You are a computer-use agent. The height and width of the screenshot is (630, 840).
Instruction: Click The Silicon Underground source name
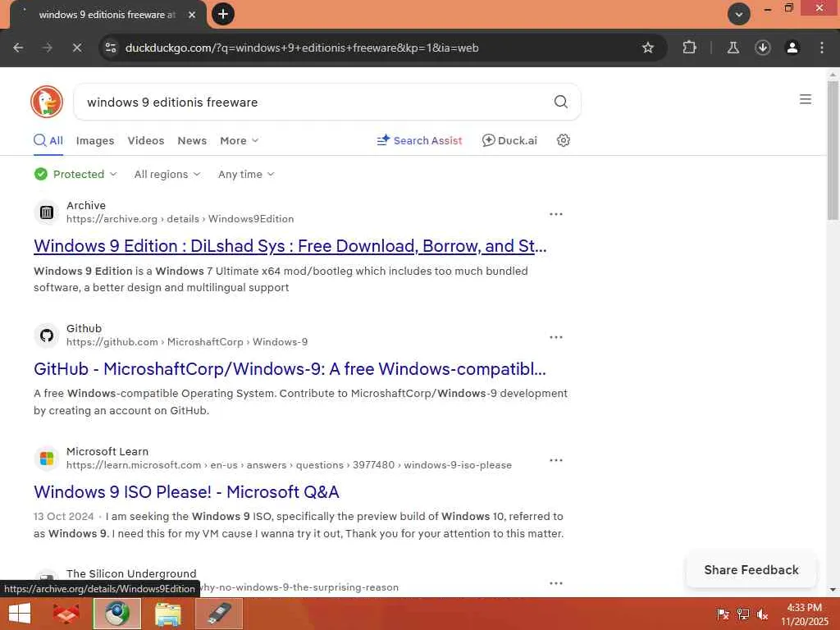click(131, 573)
